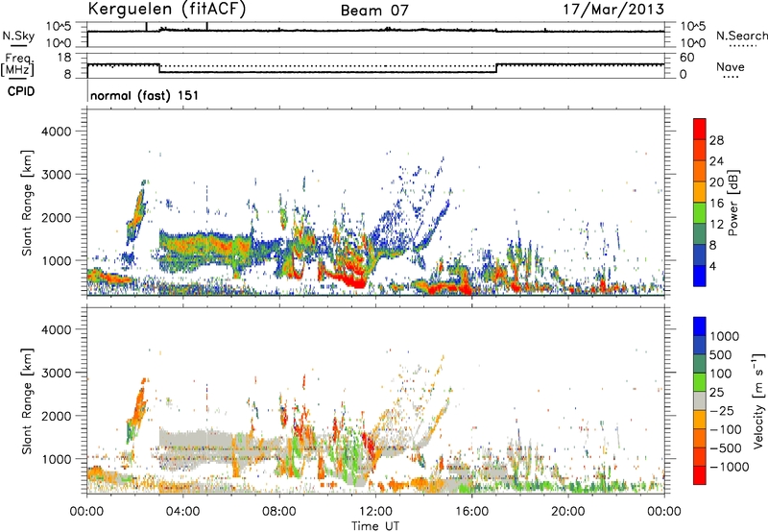Click the light green segment of power colorbar
The height and width of the screenshot is (532, 768).
(x=700, y=213)
